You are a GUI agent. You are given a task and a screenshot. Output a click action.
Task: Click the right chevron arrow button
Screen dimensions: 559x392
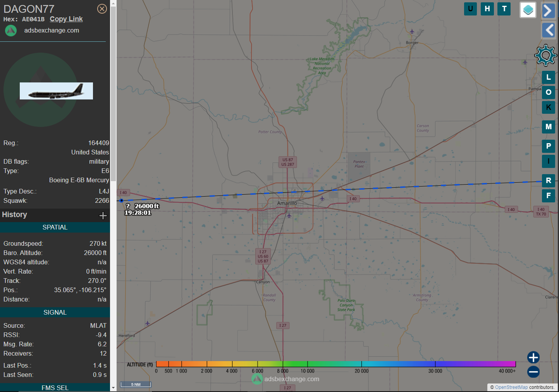click(x=548, y=10)
